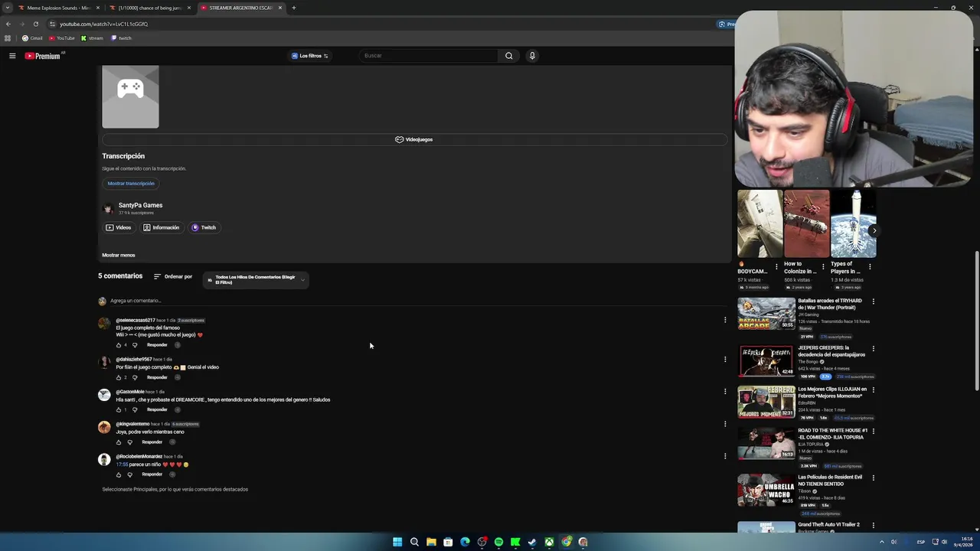Open options menu for @selenecasas6217 comment
This screenshot has width=980, height=551.
[x=725, y=320]
